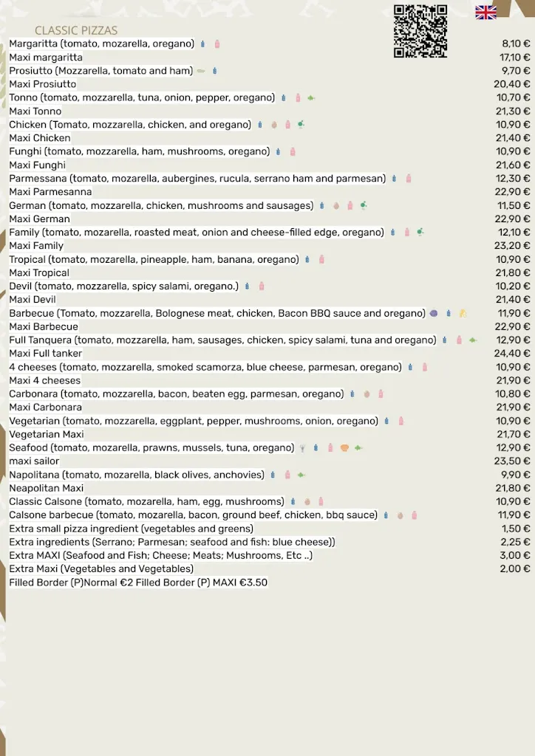Screen dimensions: 535x756
Task: Click the green celery icon on Chicken row
Action: tap(301, 124)
